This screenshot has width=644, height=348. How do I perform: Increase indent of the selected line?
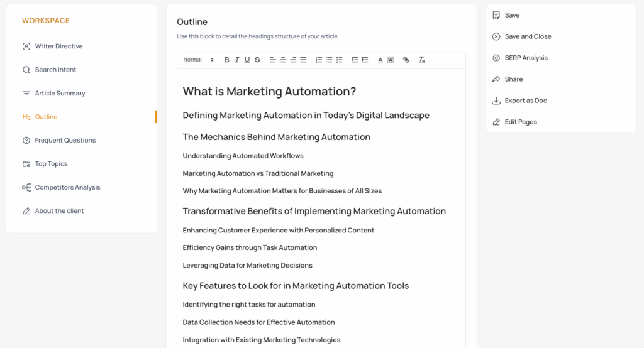[x=365, y=60]
